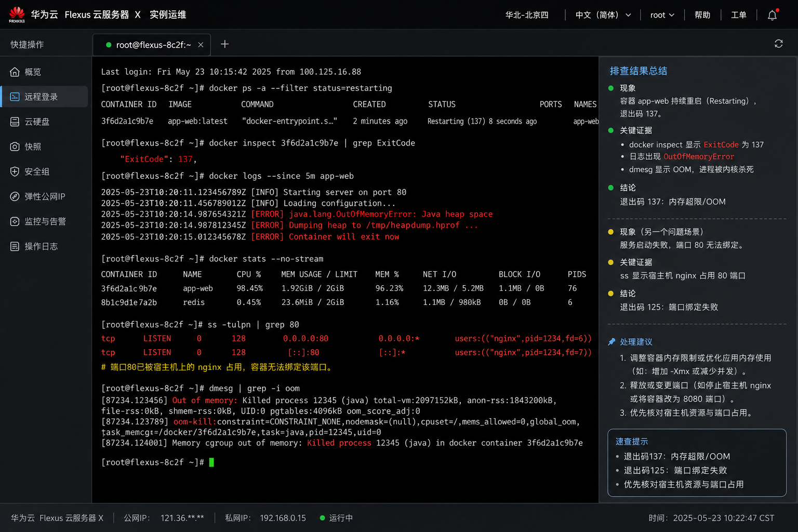Click the Out of memory dmesg text
This screenshot has height=532, width=798.
point(205,401)
